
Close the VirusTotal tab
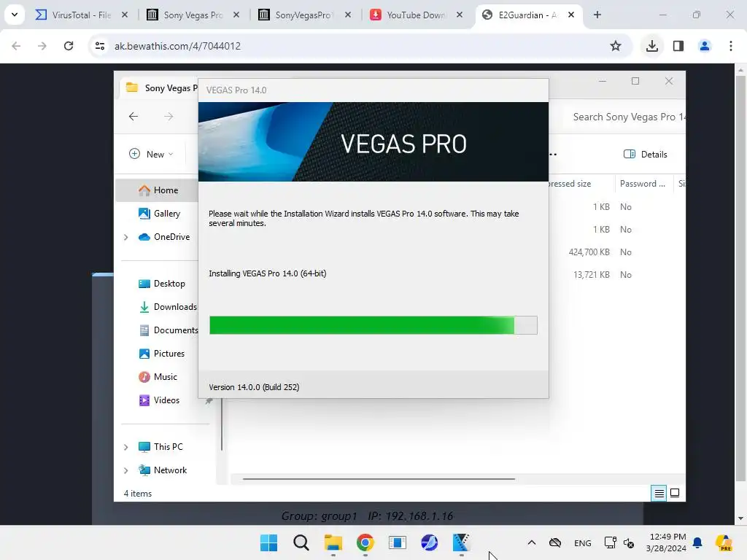pos(124,15)
